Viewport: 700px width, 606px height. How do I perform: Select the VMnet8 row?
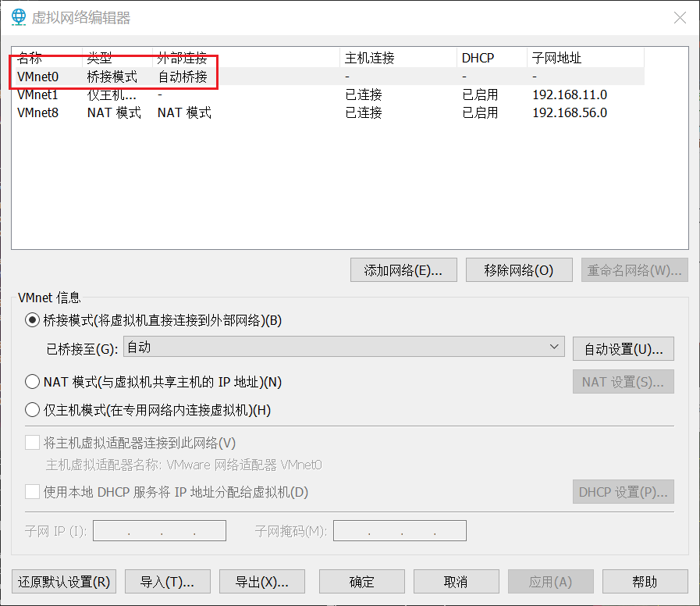tap(330, 112)
